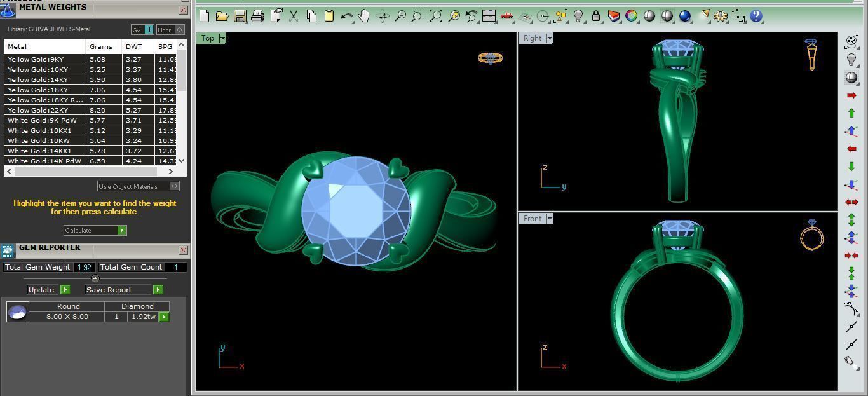The image size is (868, 396).
Task: Click the Copy icon in toolbar
Action: (x=311, y=17)
